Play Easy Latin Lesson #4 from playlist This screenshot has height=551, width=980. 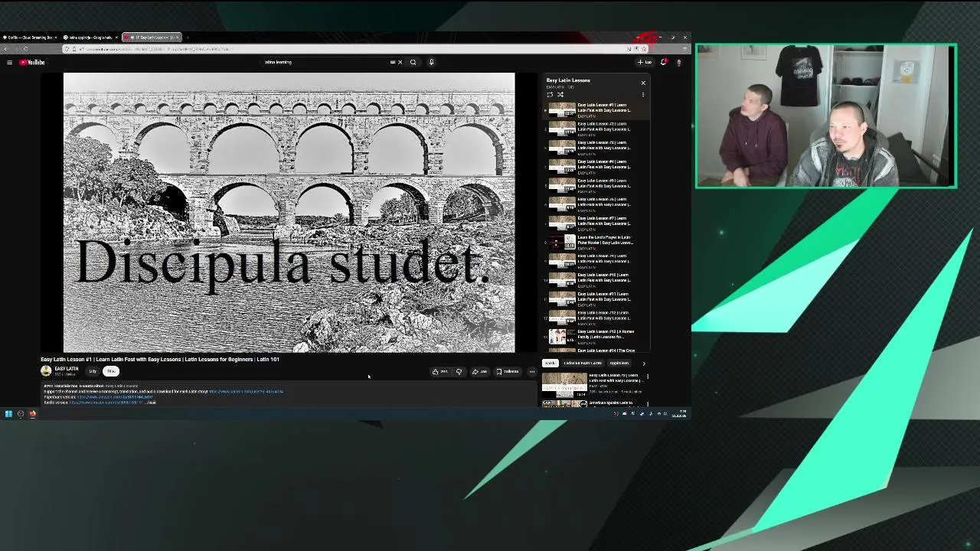point(596,166)
